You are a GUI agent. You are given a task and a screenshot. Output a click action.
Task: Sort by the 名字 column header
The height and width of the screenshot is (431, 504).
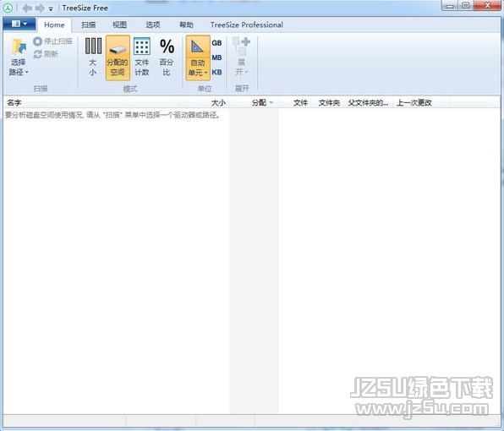pyautogui.click(x=91, y=103)
